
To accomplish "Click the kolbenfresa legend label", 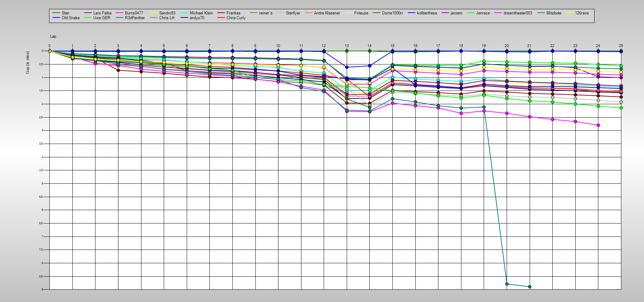I will (427, 13).
